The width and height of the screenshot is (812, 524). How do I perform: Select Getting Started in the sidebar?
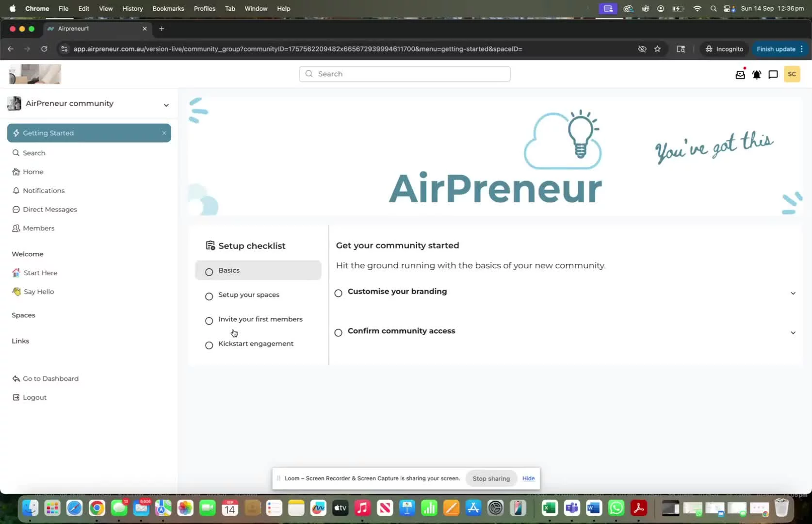tap(89, 133)
